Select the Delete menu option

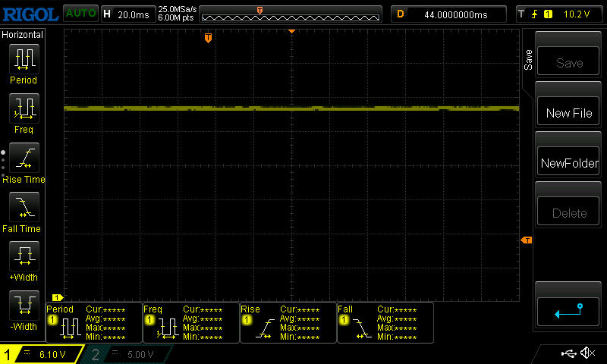click(569, 213)
